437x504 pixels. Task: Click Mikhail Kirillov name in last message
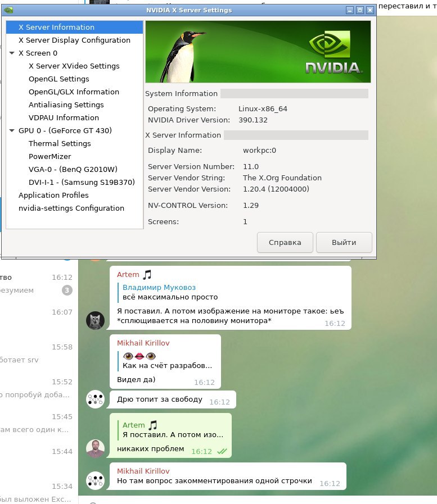(x=143, y=471)
